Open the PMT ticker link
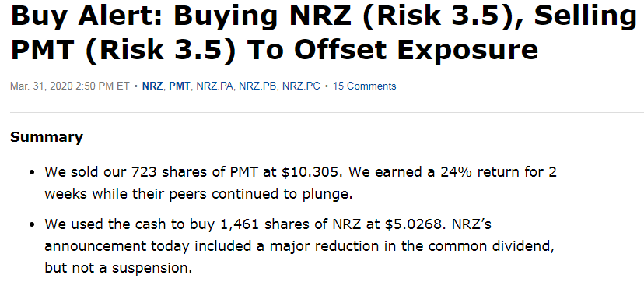 click(x=180, y=86)
